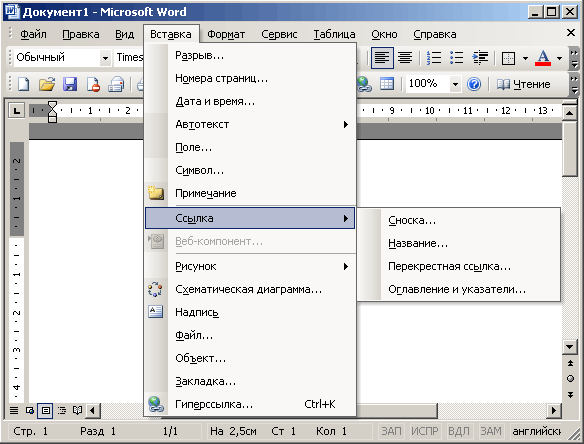Open the Сервис menu
Image resolution: width=584 pixels, height=444 pixels.
(279, 34)
